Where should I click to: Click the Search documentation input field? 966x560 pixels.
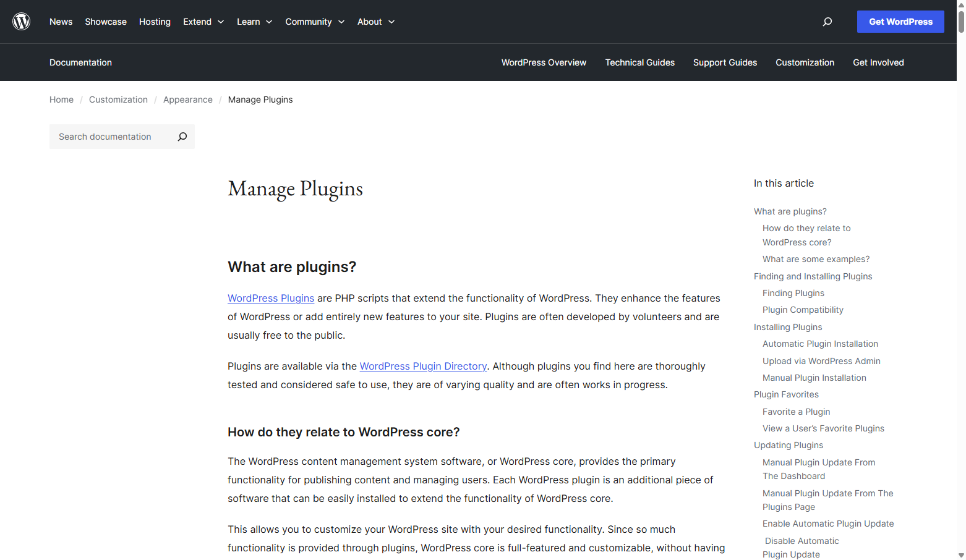tap(111, 137)
